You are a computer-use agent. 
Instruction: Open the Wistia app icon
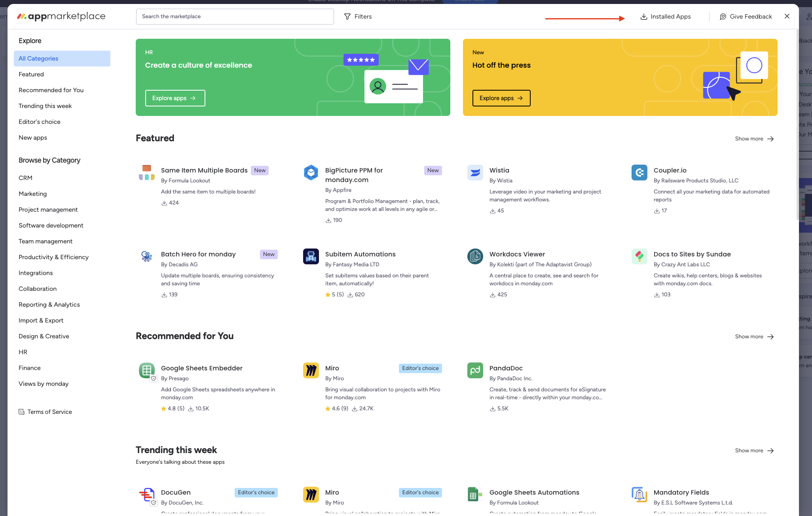click(x=475, y=173)
